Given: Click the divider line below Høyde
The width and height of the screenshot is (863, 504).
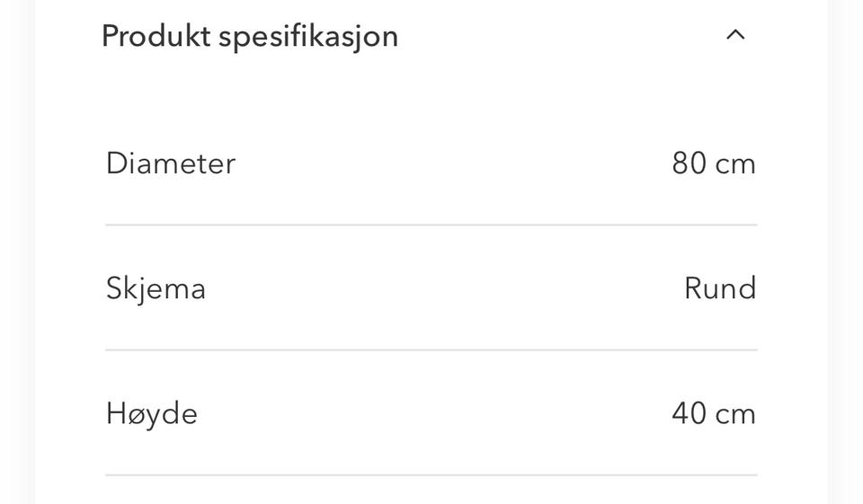Looking at the screenshot, I should click(431, 474).
